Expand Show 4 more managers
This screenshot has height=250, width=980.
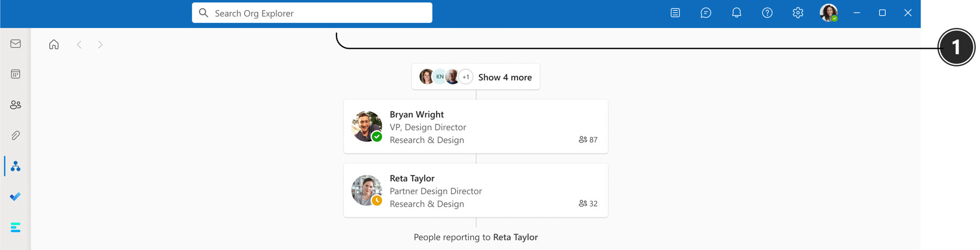tap(476, 77)
